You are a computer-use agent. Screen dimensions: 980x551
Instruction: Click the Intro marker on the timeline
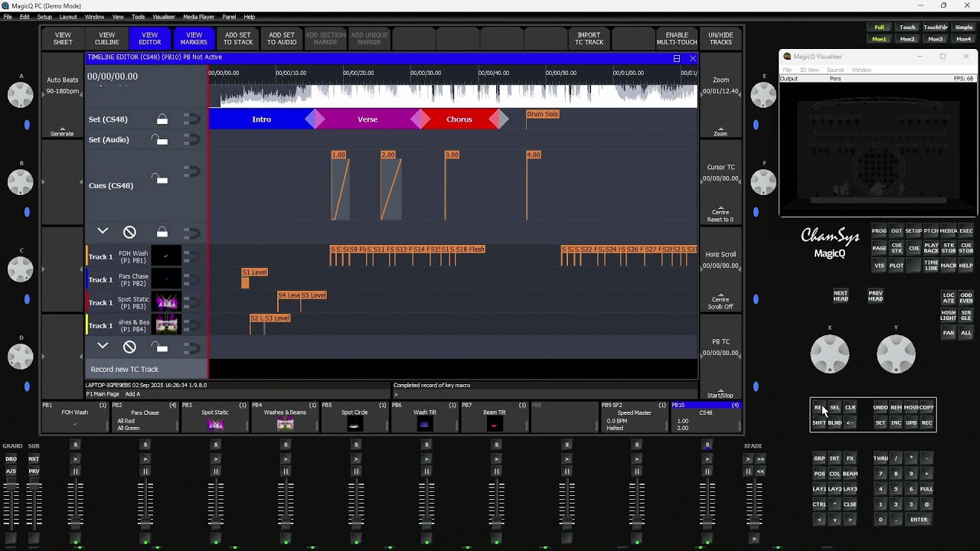pyautogui.click(x=262, y=119)
